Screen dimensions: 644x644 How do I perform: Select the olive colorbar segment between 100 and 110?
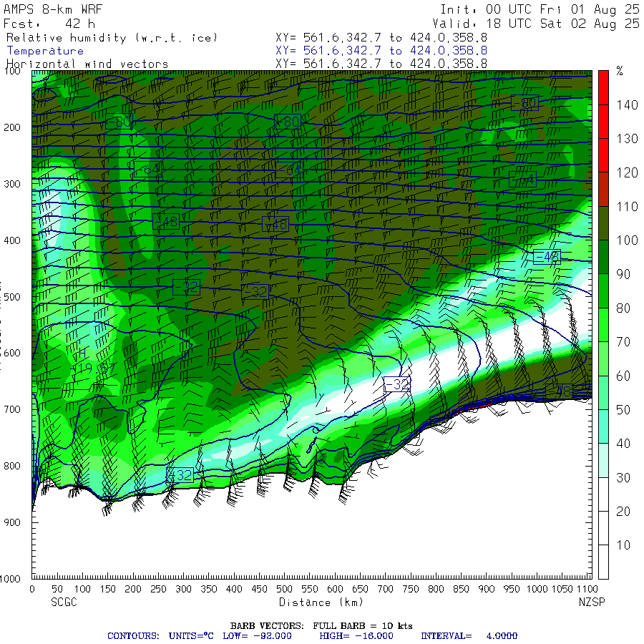[603, 223]
